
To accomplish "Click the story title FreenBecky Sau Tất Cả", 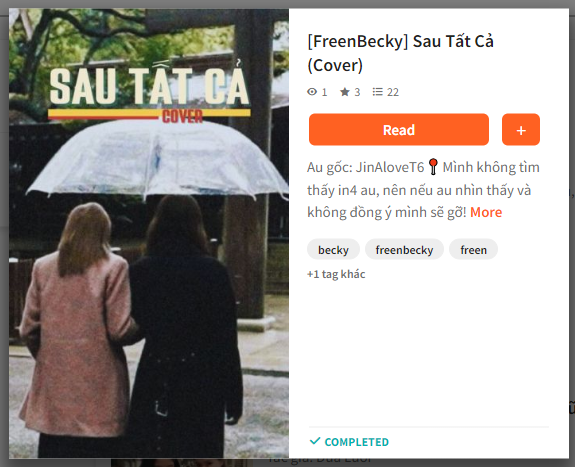I will coord(401,54).
